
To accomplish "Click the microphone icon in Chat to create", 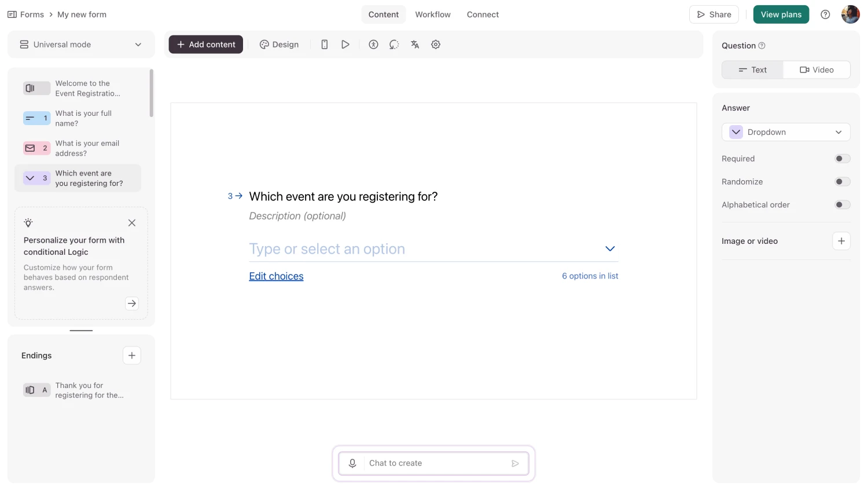I will point(352,463).
